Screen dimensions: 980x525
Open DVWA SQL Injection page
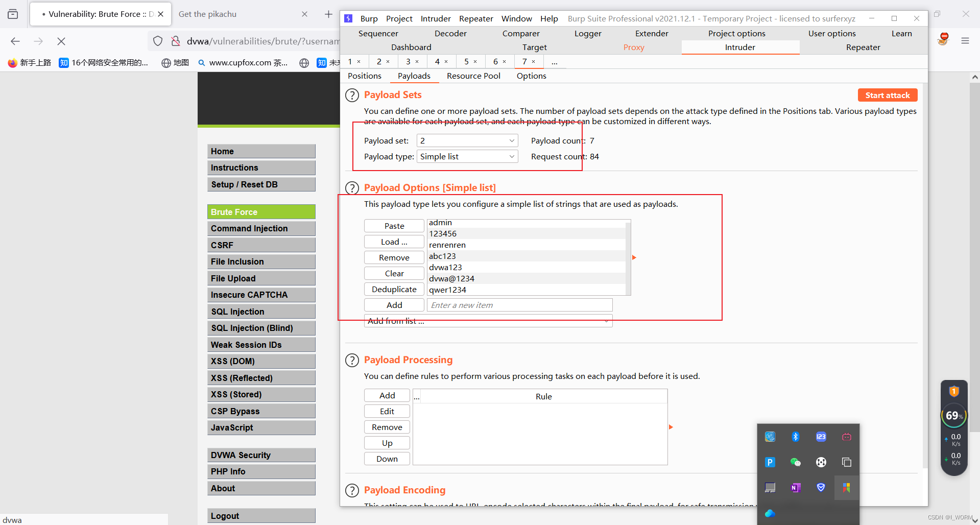click(x=261, y=312)
